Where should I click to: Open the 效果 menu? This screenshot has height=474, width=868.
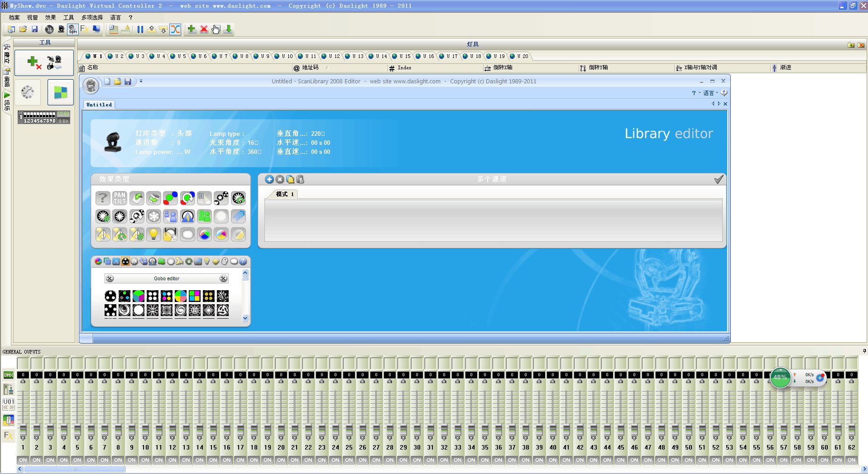(50, 17)
